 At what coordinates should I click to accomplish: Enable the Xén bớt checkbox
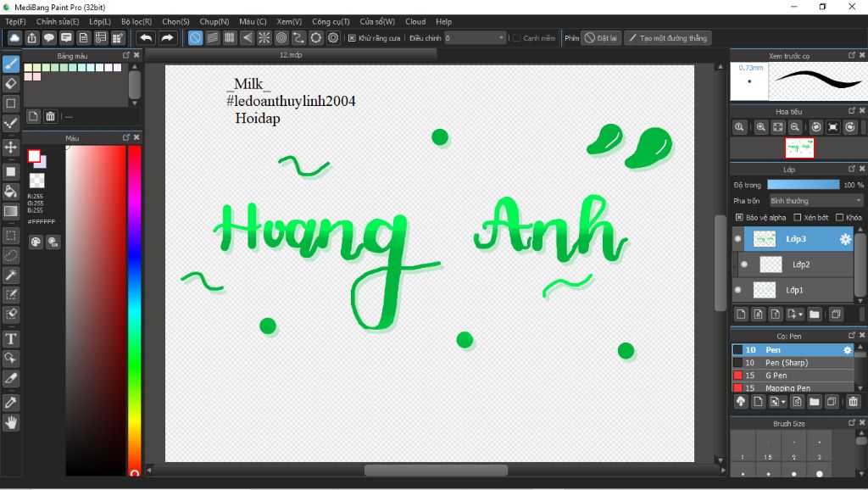(x=798, y=218)
